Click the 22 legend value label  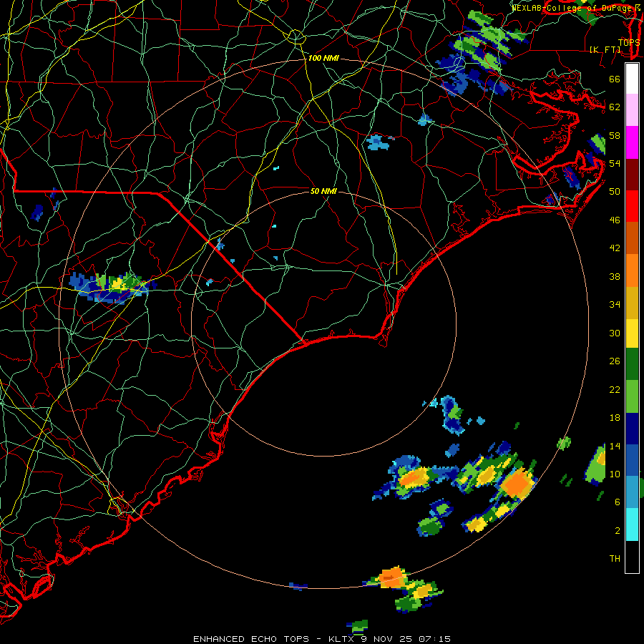[615, 389]
